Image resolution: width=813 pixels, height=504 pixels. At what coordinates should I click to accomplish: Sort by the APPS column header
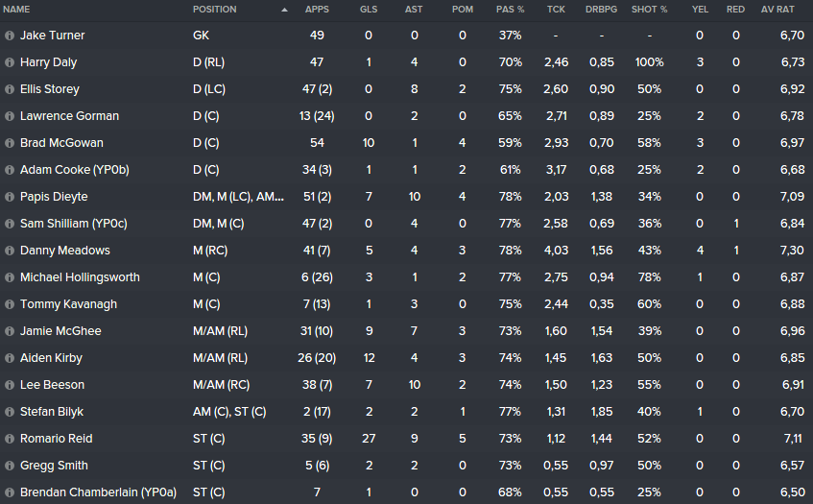coord(317,10)
